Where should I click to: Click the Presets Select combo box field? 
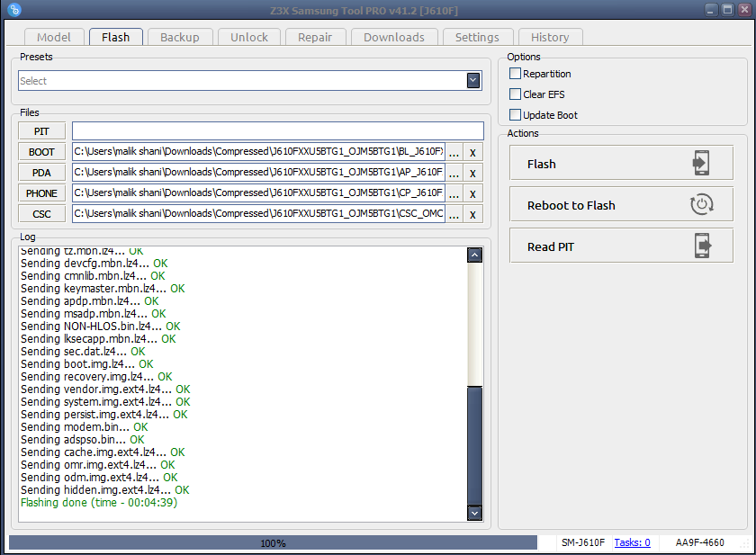click(x=250, y=80)
